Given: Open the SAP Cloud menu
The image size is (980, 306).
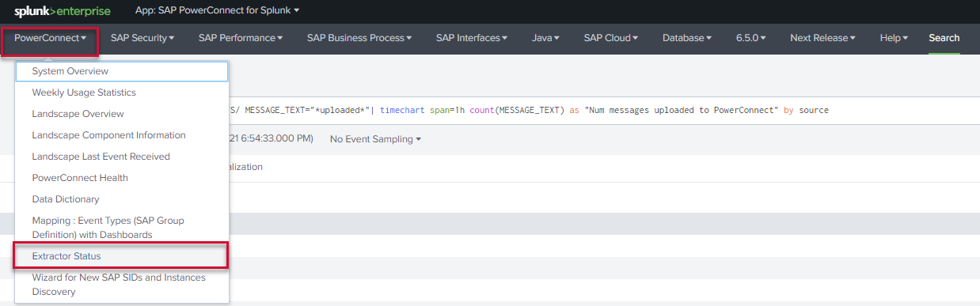Looking at the screenshot, I should tap(611, 38).
